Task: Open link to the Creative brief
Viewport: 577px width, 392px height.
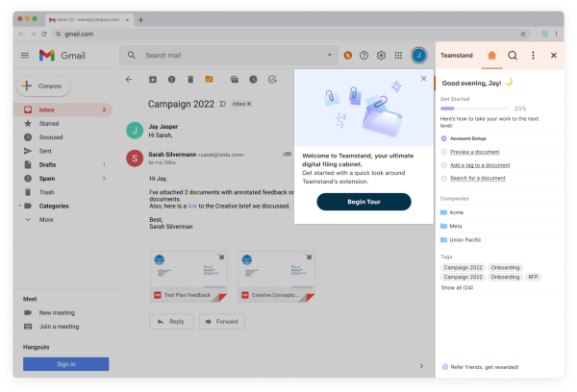Action: (x=192, y=206)
